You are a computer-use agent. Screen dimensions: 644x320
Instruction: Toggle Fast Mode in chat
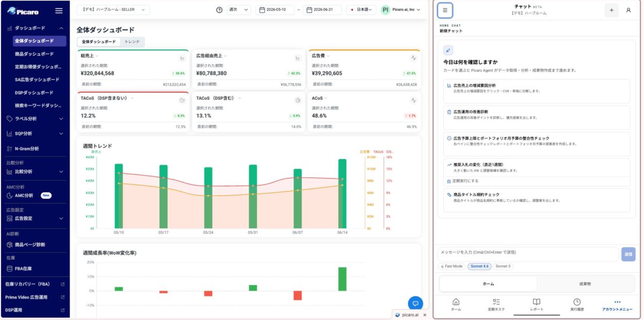tap(451, 266)
